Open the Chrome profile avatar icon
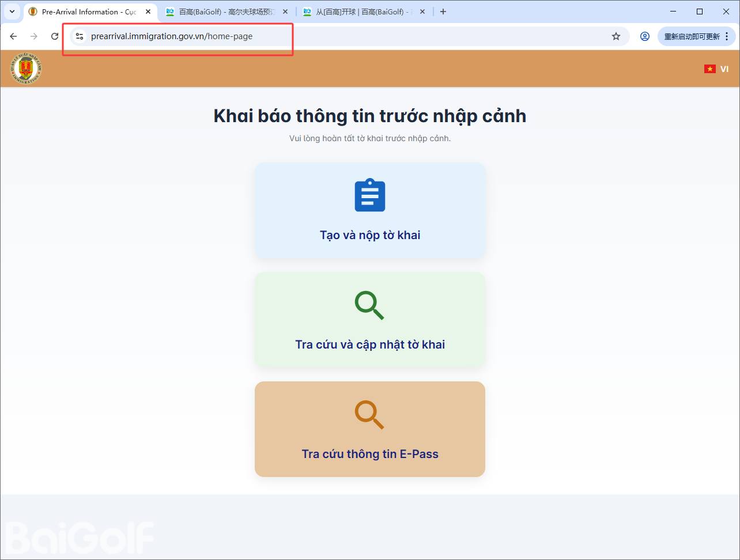Viewport: 740px width, 560px height. coord(645,36)
